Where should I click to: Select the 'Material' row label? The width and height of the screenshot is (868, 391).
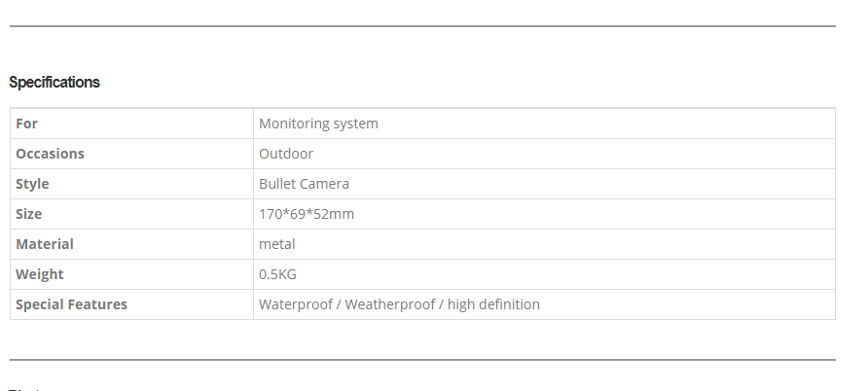pos(45,244)
